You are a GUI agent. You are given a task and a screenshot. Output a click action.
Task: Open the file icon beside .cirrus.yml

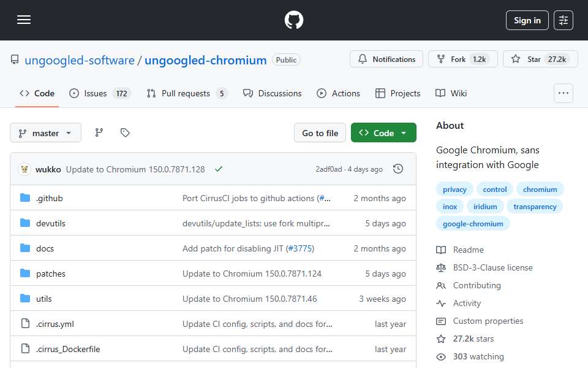[x=25, y=323]
